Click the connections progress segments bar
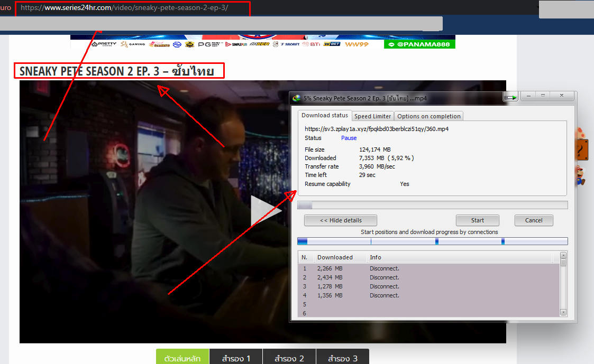 [433, 241]
